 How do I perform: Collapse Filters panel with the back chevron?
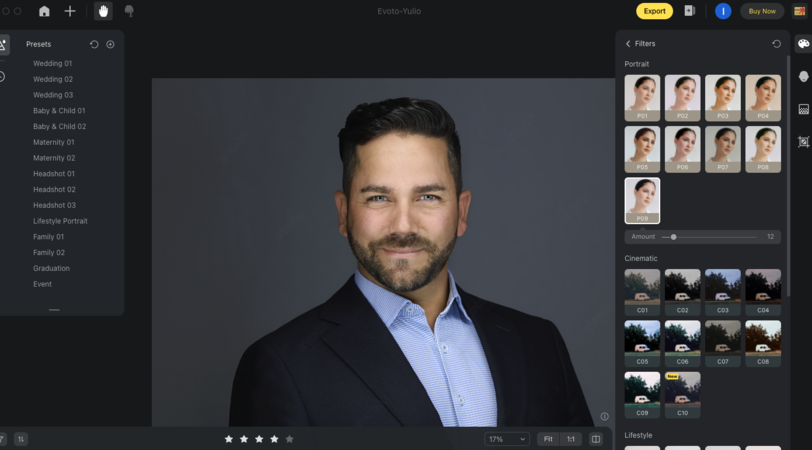pos(628,44)
